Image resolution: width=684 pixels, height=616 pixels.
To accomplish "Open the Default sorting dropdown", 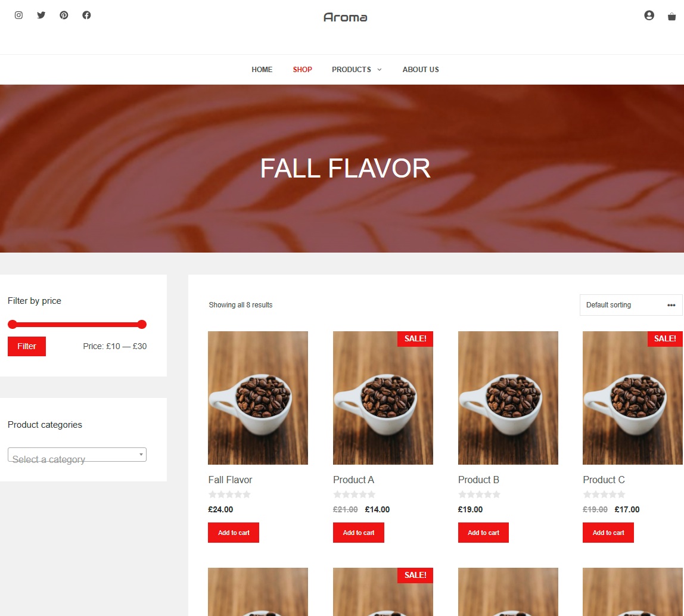I will tap(631, 305).
